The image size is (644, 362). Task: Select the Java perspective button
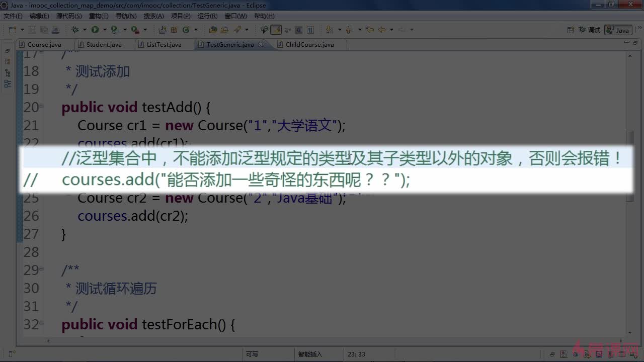click(618, 30)
